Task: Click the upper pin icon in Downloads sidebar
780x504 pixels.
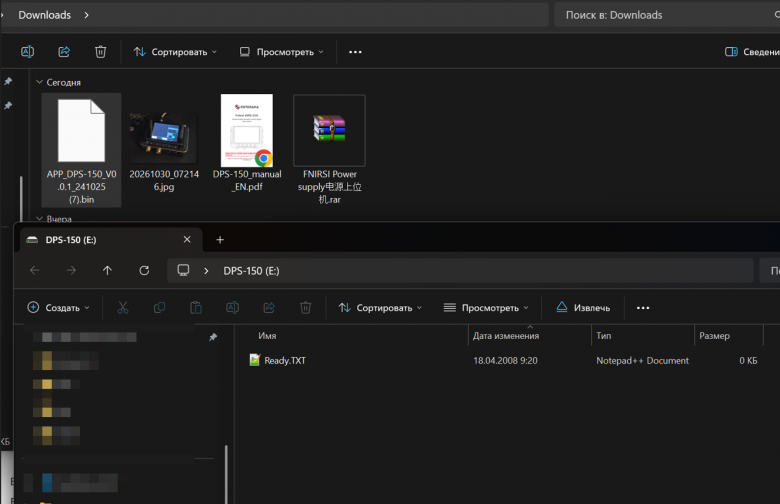Action: tap(8, 81)
